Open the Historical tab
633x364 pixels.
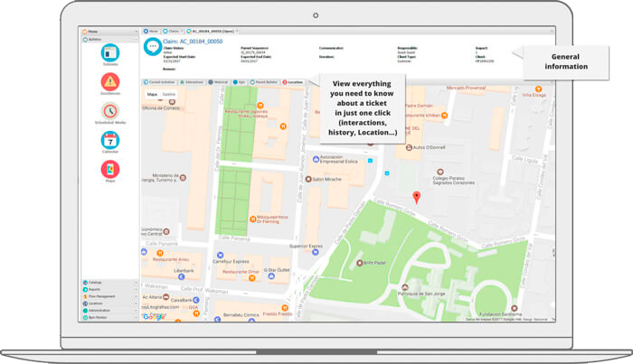coord(219,82)
